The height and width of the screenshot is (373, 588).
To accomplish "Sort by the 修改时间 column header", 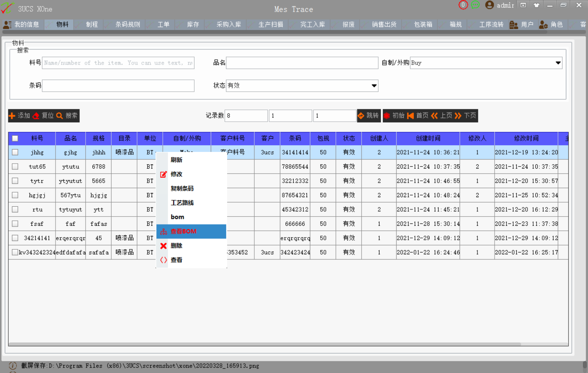I will [526, 138].
